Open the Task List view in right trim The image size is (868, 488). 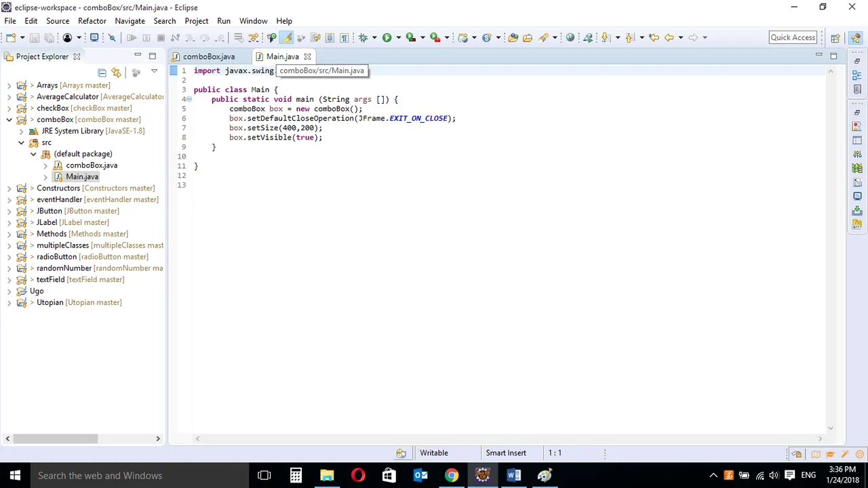point(857,89)
